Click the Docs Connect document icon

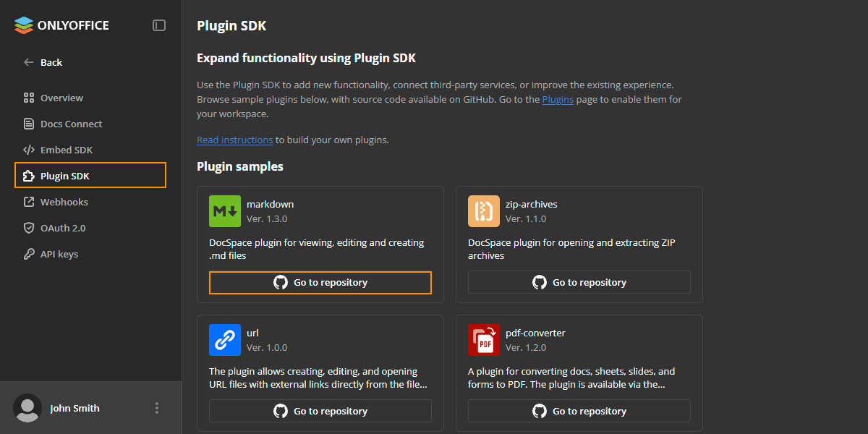pos(29,124)
